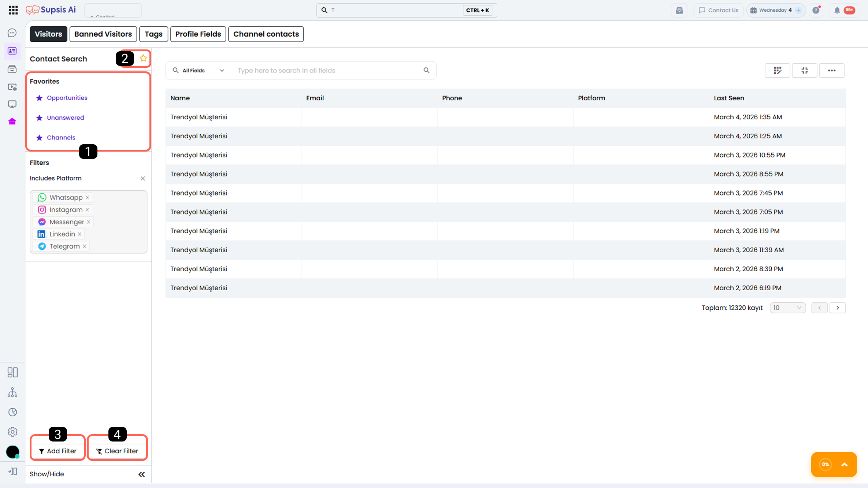
Task: Open the chat conversations sidebar icon
Action: point(12,33)
